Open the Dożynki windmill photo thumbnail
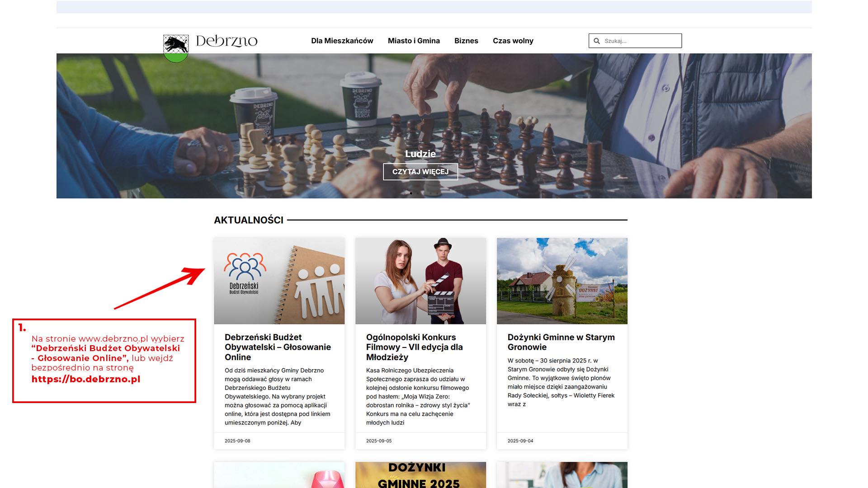Screen dimensions: 868x488 click(562, 281)
